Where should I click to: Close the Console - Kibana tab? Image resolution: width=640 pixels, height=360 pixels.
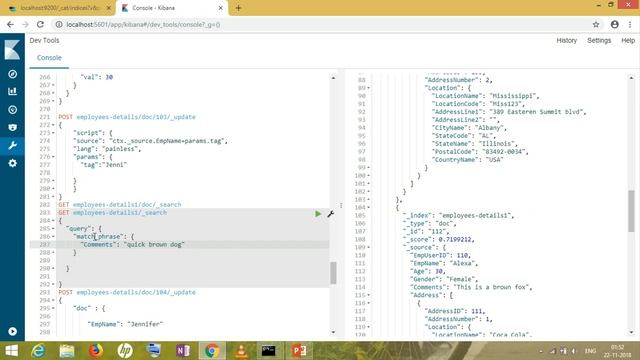click(220, 8)
